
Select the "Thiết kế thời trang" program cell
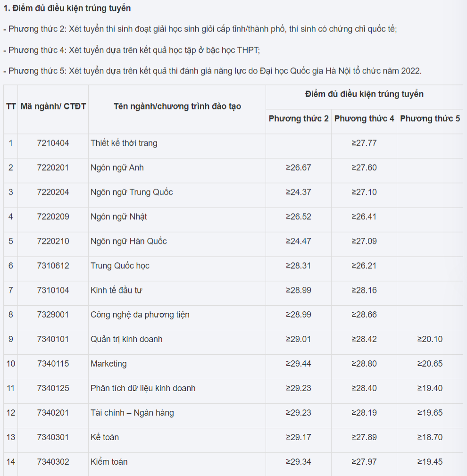(124, 143)
